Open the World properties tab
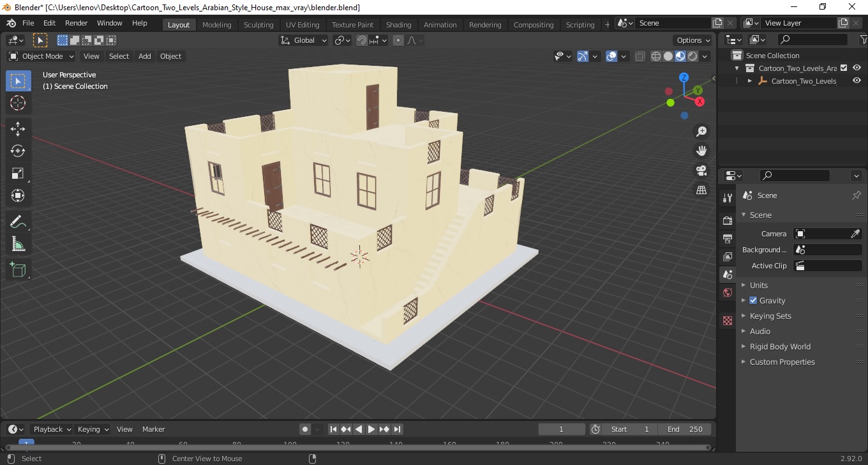868x465 pixels. tap(728, 293)
